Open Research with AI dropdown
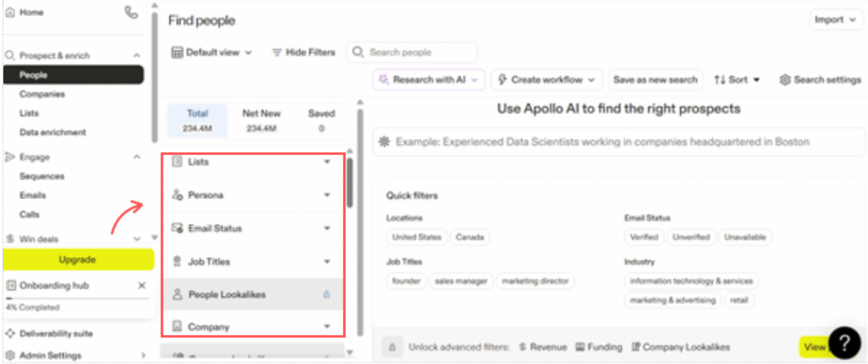Viewport: 868px width, 364px height. [x=428, y=80]
